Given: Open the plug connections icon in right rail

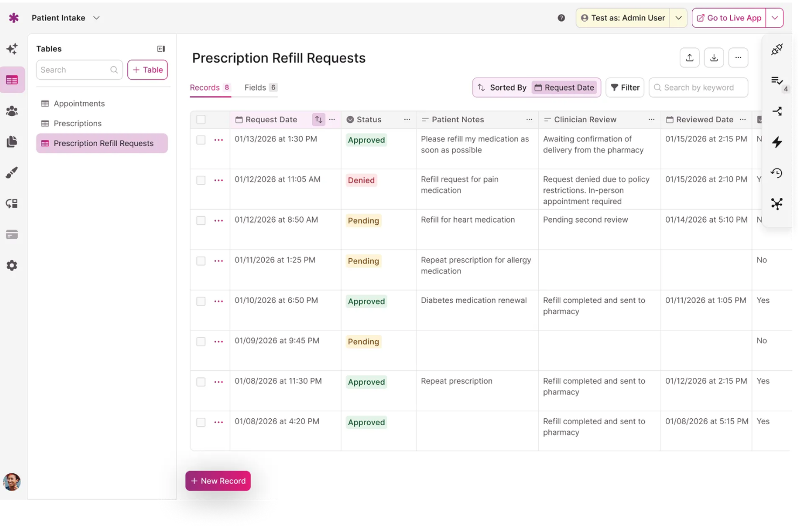Looking at the screenshot, I should point(777,50).
